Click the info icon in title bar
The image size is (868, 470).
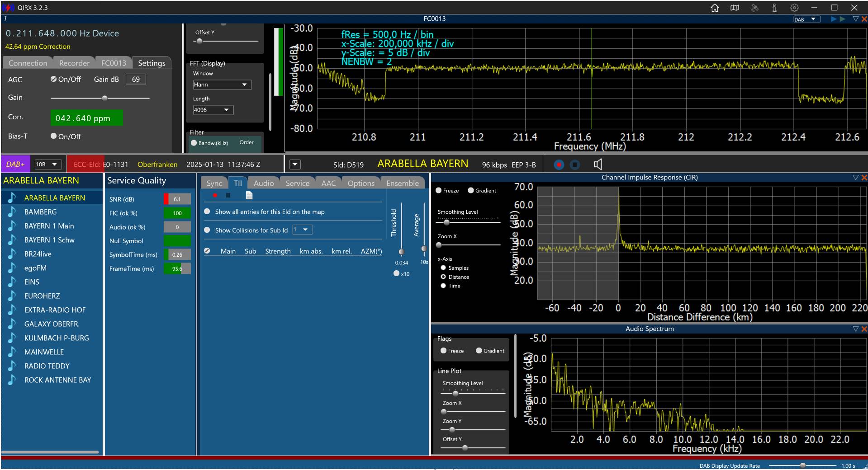774,8
